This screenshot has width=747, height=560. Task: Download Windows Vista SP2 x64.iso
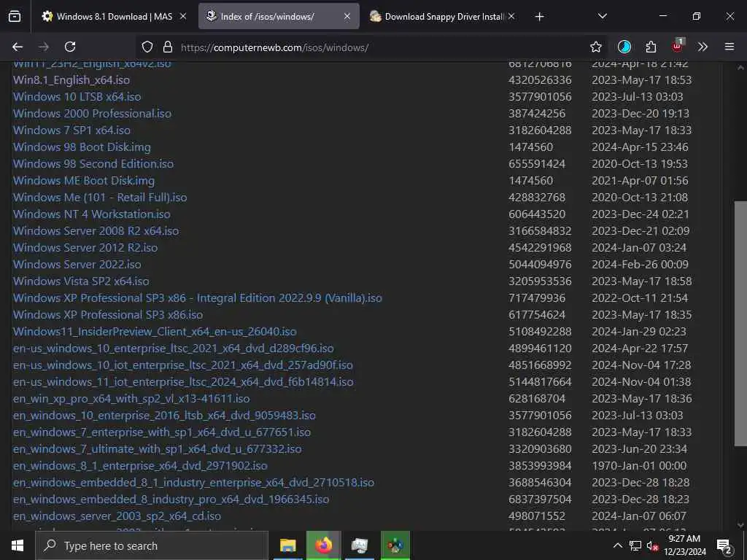(x=81, y=281)
